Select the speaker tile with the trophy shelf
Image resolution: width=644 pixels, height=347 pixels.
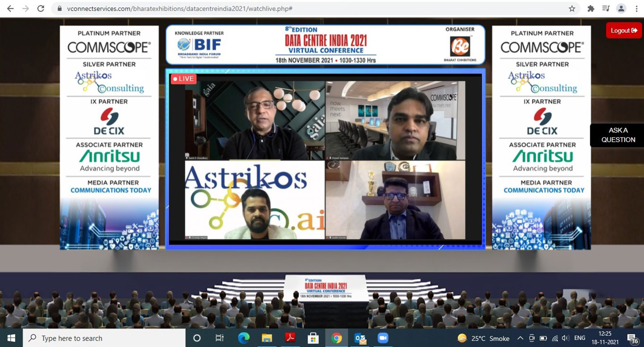point(395,200)
